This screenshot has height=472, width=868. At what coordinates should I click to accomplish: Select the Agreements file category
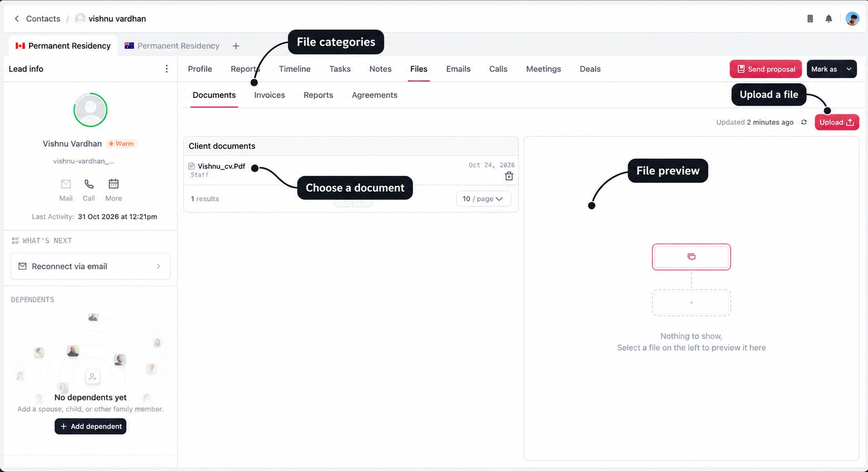(375, 95)
